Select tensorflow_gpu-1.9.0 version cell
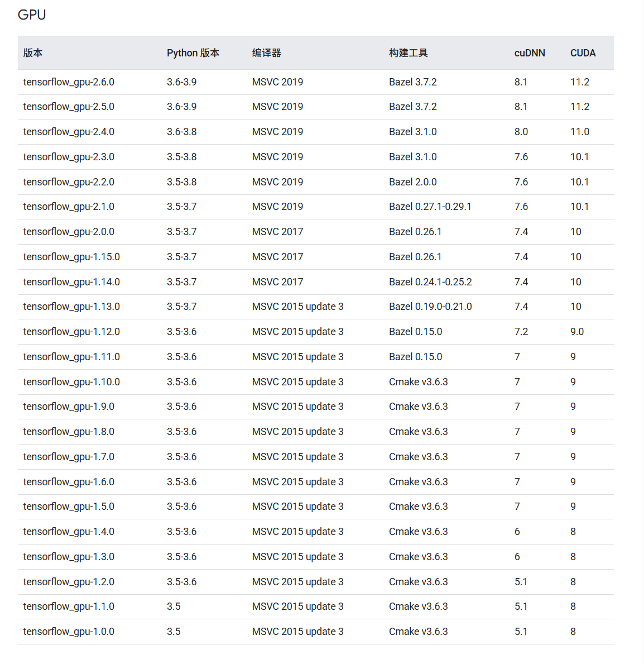644x664 pixels. pyautogui.click(x=69, y=407)
